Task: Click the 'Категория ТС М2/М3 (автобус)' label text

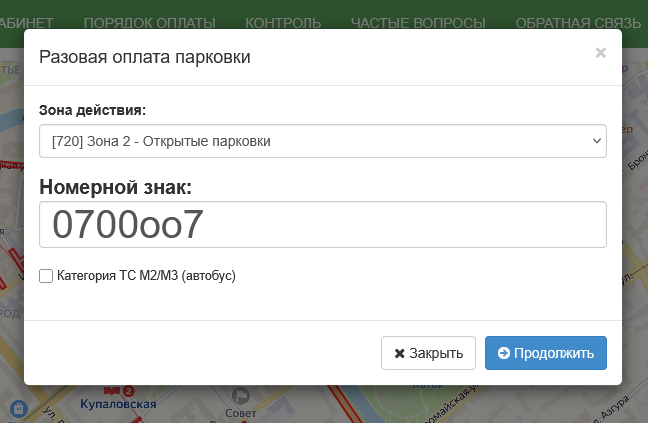Action: coord(146,275)
